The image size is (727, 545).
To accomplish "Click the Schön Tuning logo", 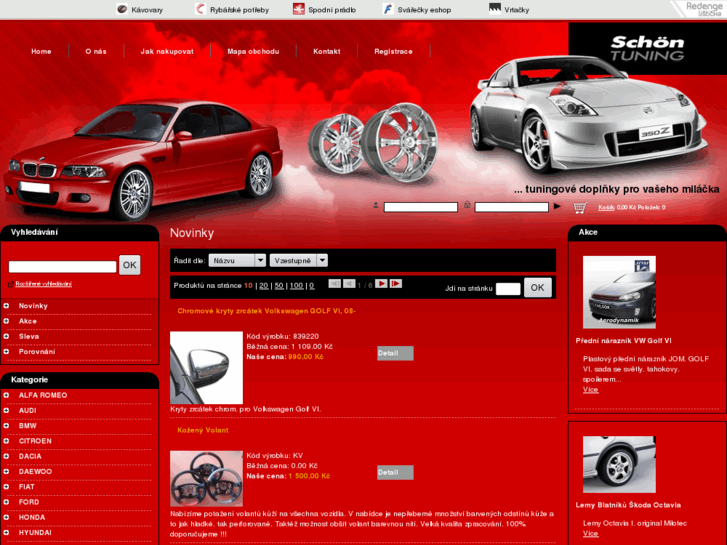I will point(647,48).
